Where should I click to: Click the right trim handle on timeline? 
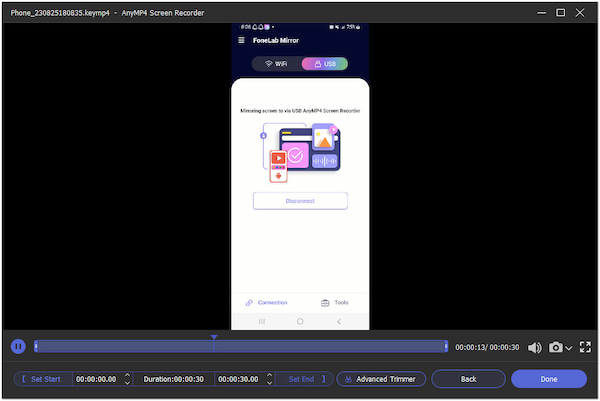tap(446, 347)
